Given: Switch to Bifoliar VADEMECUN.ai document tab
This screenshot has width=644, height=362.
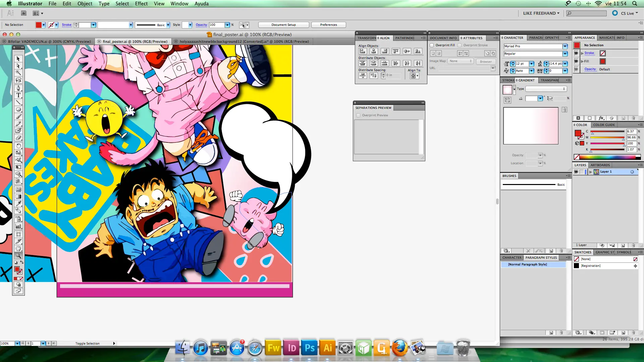Looking at the screenshot, I should coord(49,42).
